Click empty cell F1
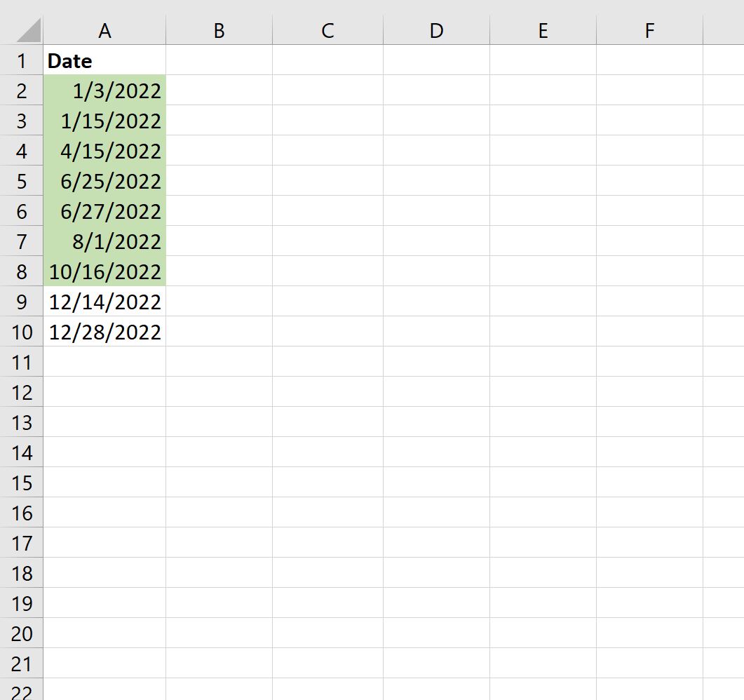 [650, 60]
